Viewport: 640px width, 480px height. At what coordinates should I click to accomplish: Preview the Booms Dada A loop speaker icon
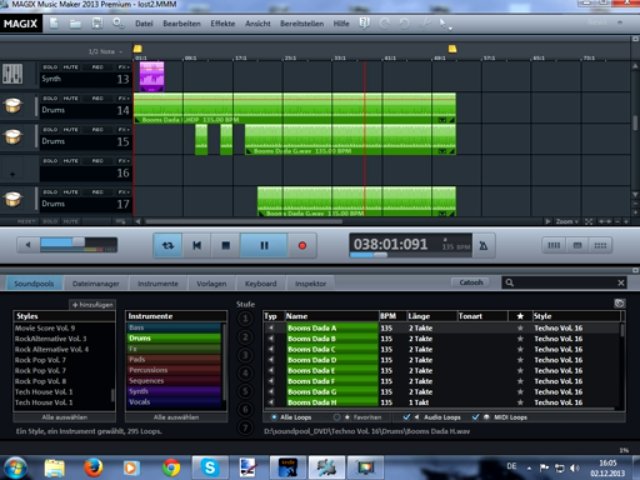click(270, 328)
